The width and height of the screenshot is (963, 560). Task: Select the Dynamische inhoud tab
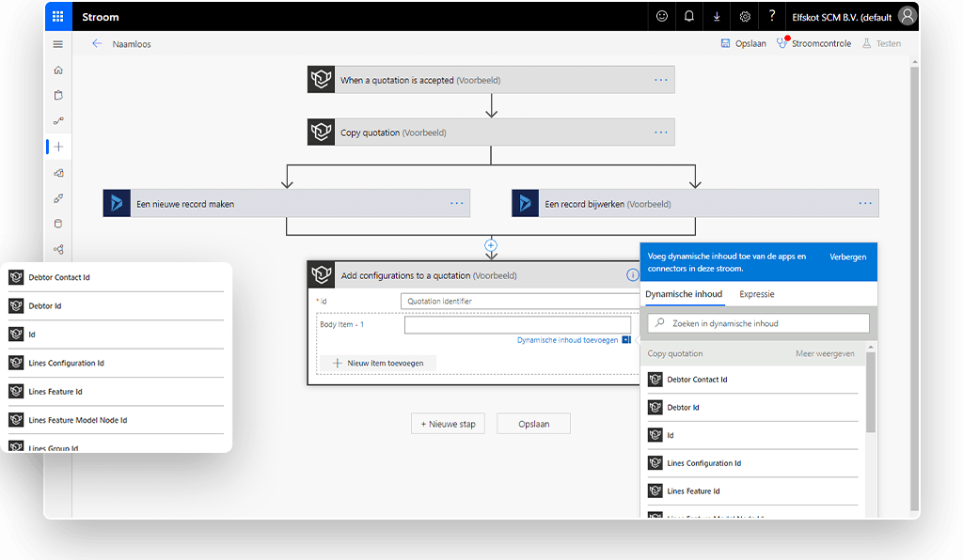click(684, 294)
